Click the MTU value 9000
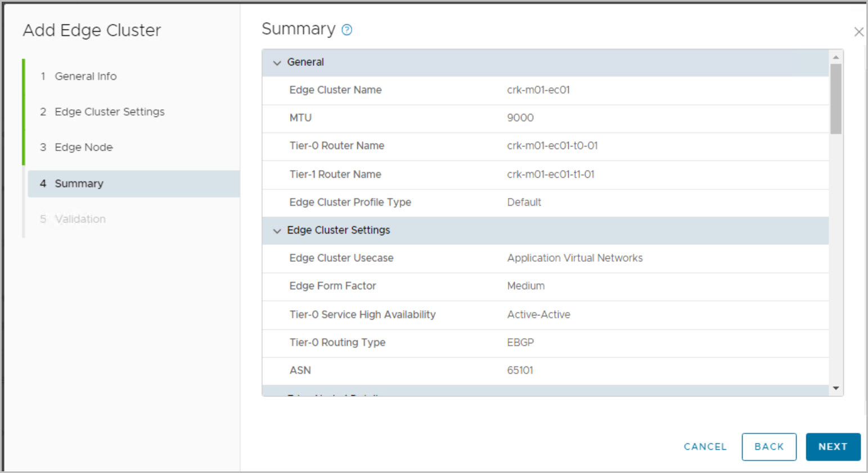868x473 pixels. tap(520, 118)
